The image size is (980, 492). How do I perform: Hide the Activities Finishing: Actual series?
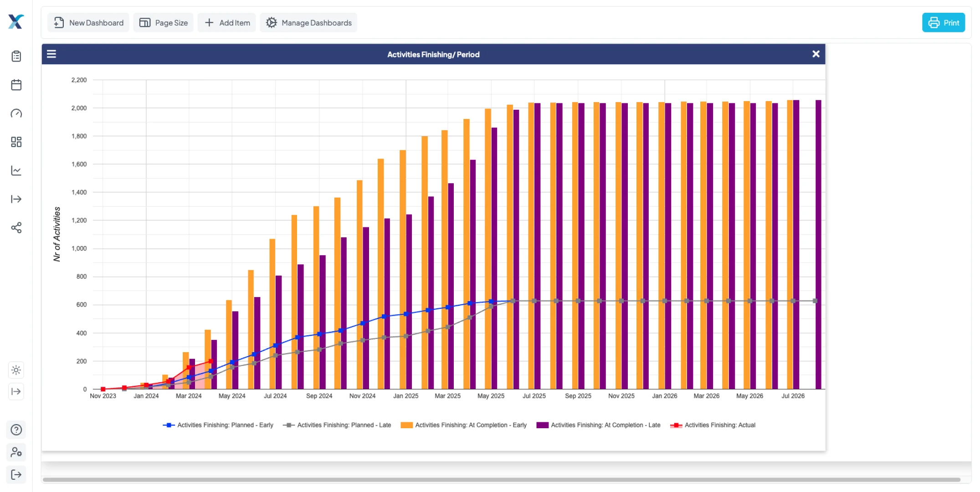pos(713,425)
